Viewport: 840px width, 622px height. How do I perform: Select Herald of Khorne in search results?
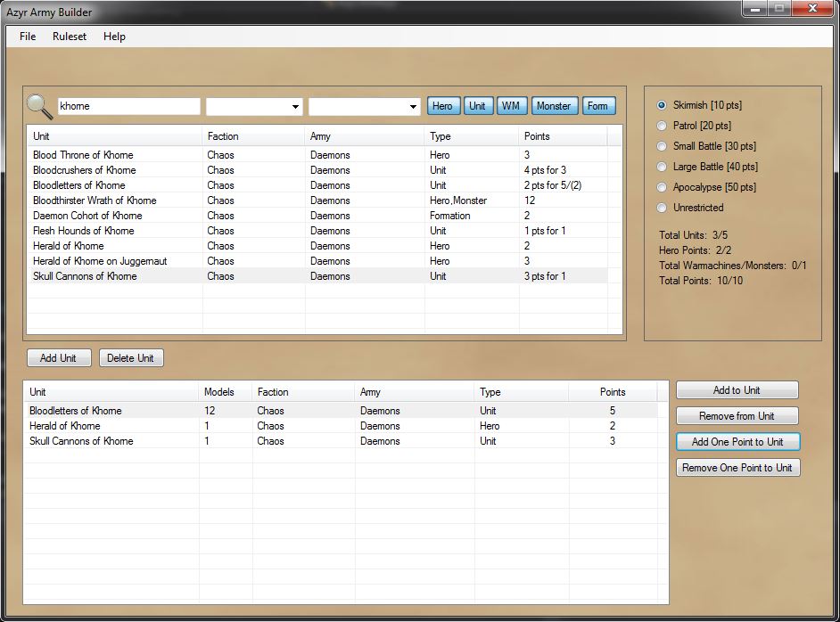point(317,246)
